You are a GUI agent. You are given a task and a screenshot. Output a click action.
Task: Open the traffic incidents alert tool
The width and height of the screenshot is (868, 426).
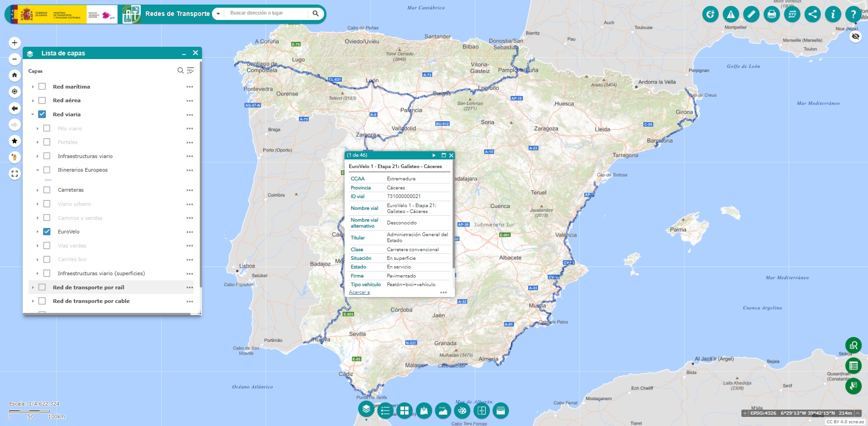(731, 14)
